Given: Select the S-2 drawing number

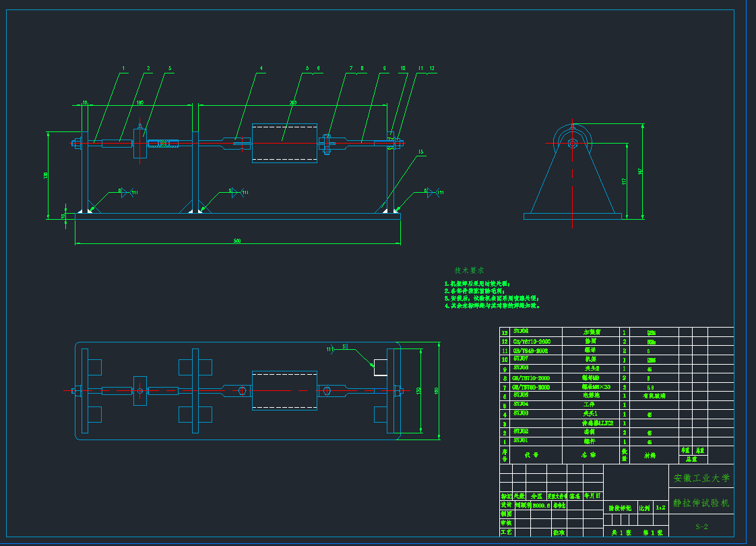Looking at the screenshot, I should (x=701, y=526).
